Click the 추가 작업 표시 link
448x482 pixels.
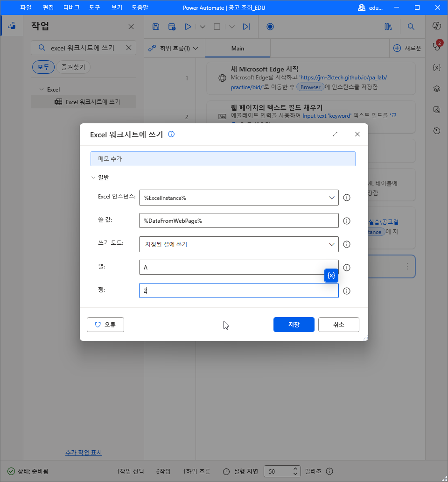84,453
